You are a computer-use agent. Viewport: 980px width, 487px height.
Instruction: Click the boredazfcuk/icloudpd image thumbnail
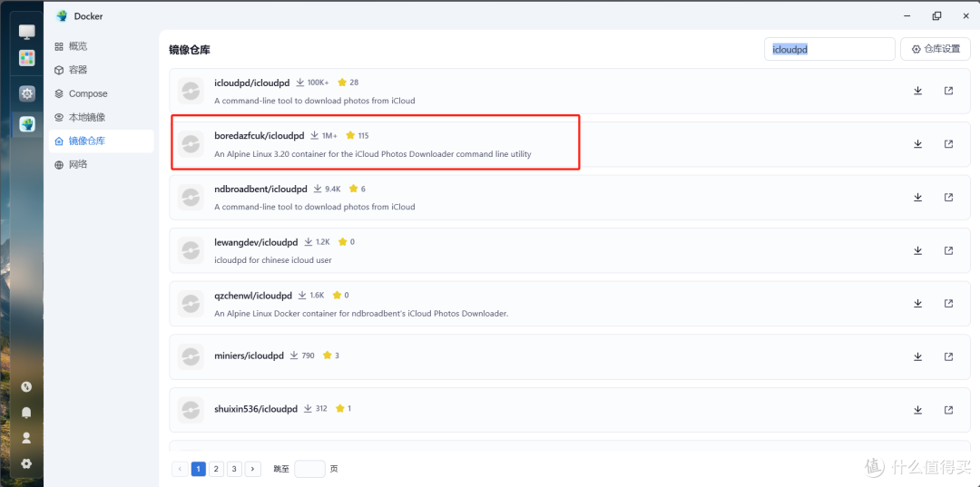[190, 143]
